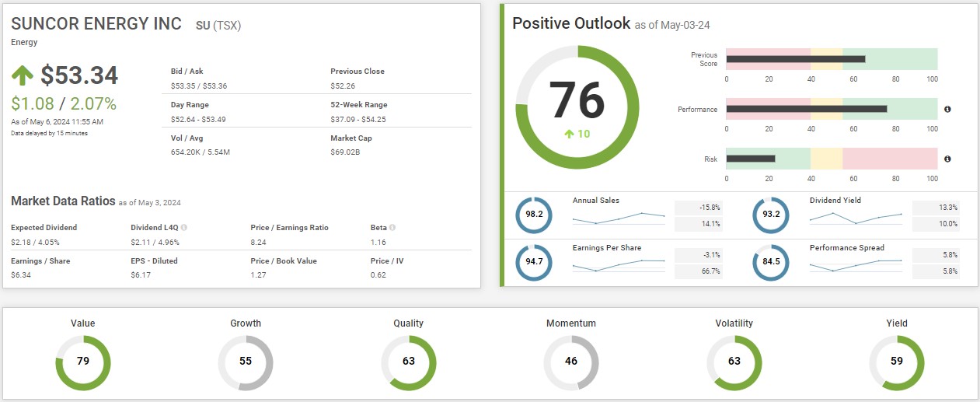
Task: Click the 52-Week Range value $37.09 - $54.25
Action: [358, 119]
